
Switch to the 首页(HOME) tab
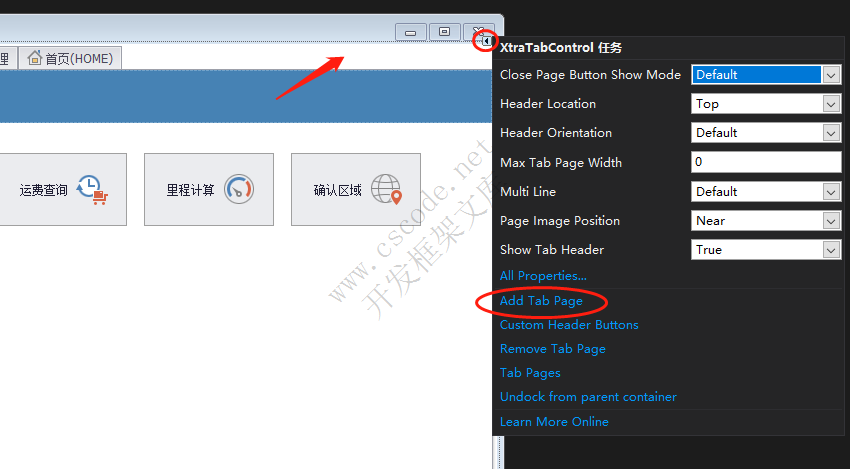tap(70, 58)
